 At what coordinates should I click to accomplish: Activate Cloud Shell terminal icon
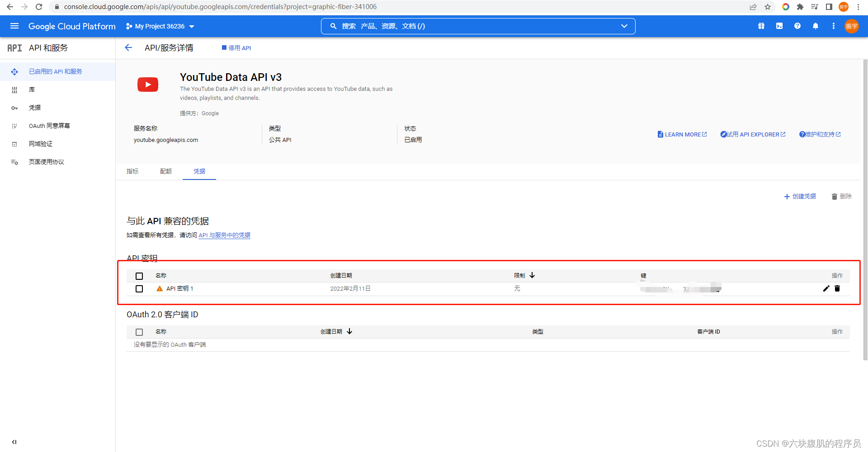point(779,26)
